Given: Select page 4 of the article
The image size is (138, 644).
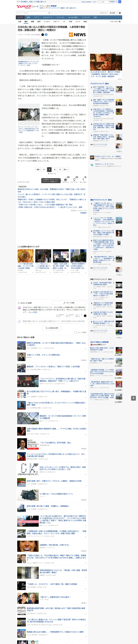Looking at the screenshot, I should pyautogui.click(x=55, y=169).
